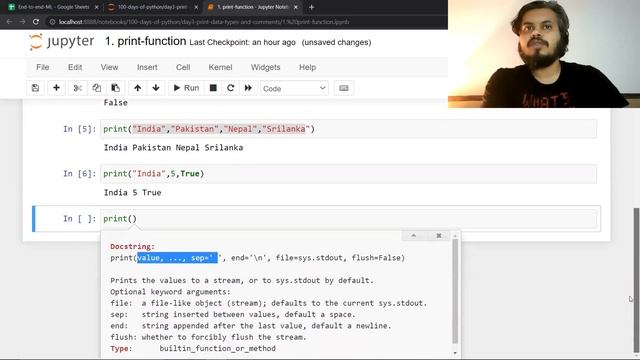Open the Insert menu
Viewport: 640px width, 360px height.
click(x=147, y=67)
